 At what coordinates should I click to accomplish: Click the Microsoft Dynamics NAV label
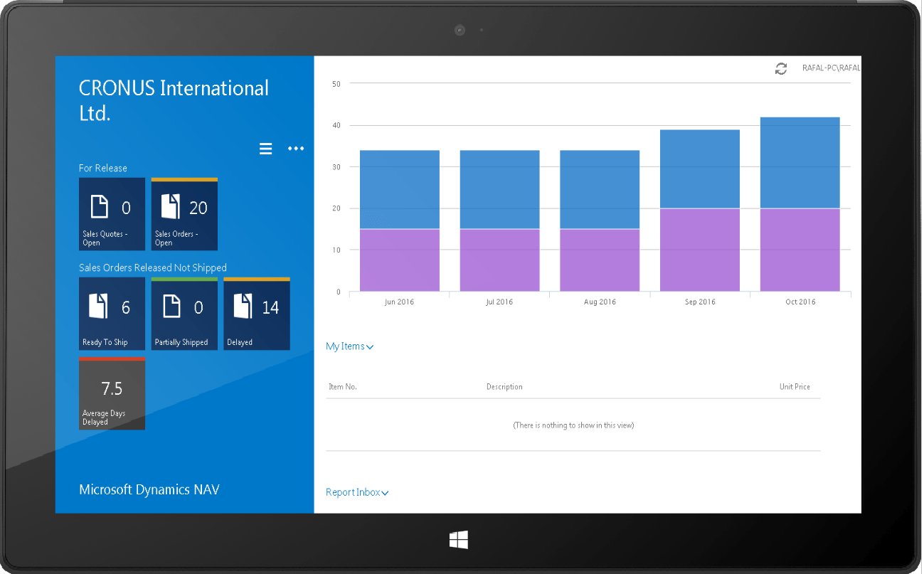[x=149, y=489]
